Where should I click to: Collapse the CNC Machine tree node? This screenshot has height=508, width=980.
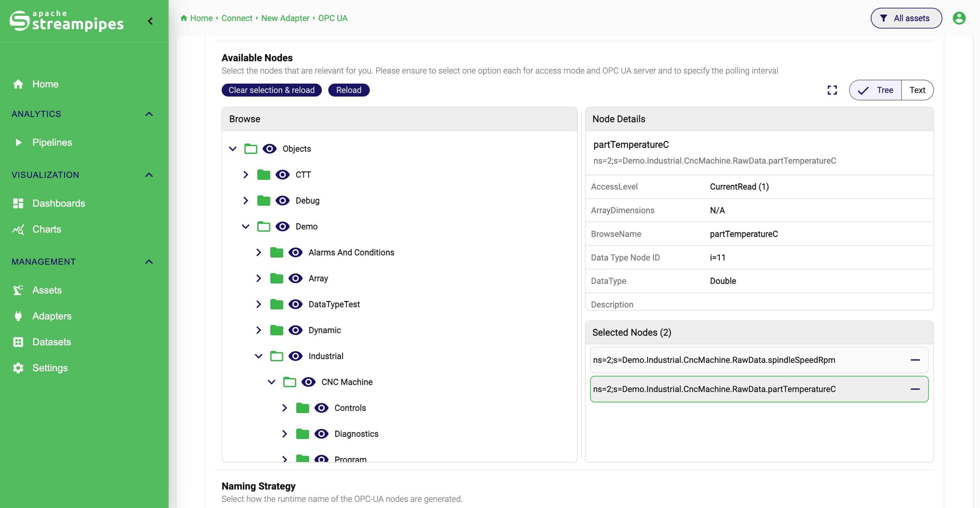[x=271, y=382]
